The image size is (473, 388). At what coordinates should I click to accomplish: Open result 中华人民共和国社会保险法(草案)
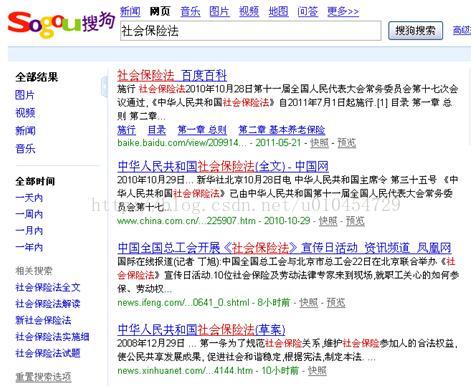coord(201,330)
